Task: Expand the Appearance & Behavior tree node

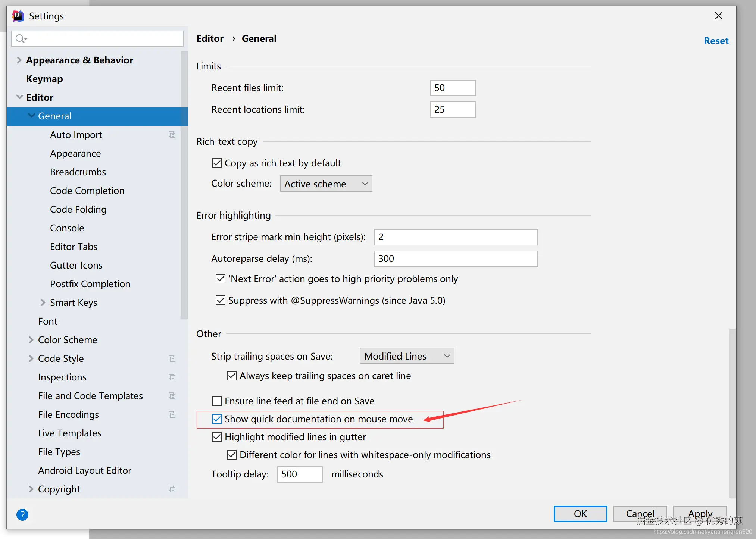Action: coord(19,60)
